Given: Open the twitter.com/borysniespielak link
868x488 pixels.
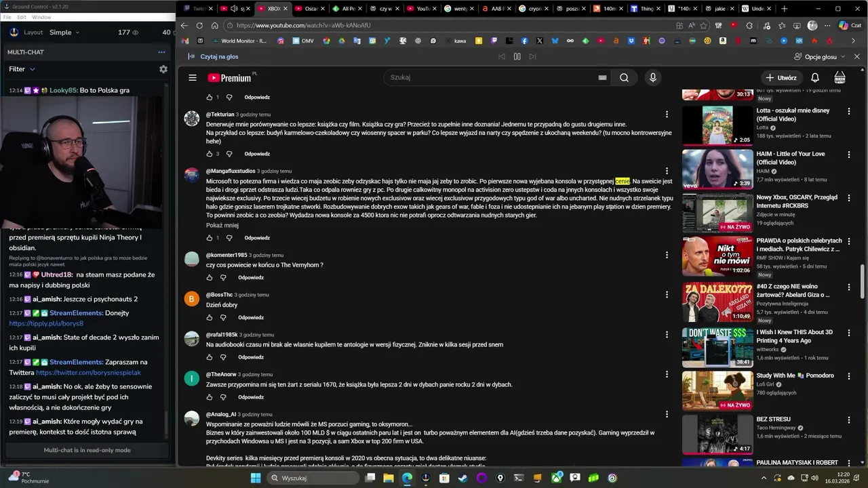Looking at the screenshot, I should 88,373.
